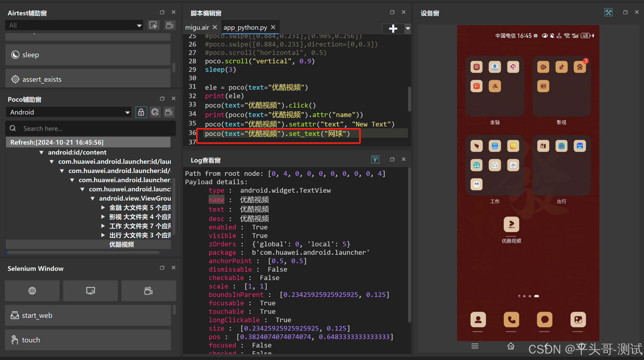644x360 pixels.
Task: Switch to the migu.air tab
Action: point(197,27)
